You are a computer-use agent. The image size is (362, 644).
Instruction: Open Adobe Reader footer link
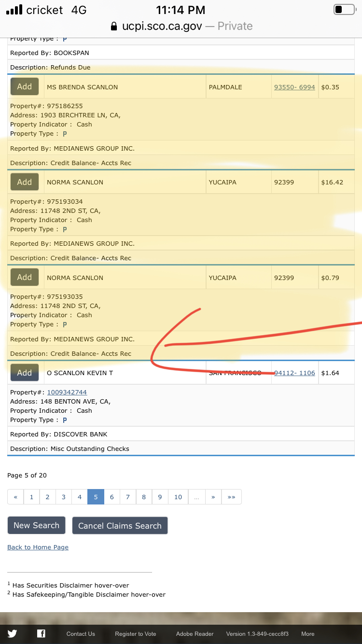195,634
